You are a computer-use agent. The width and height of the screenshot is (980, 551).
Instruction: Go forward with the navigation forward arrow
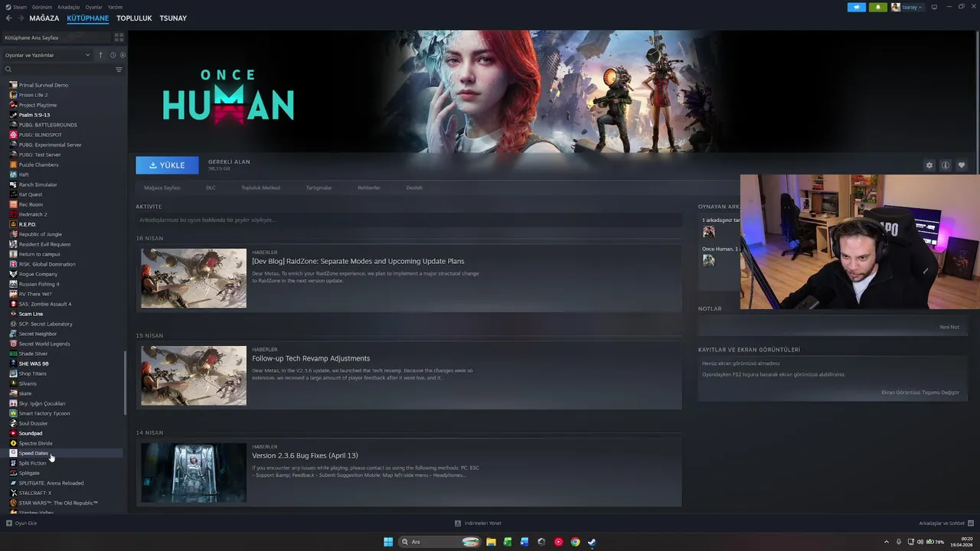click(20, 18)
